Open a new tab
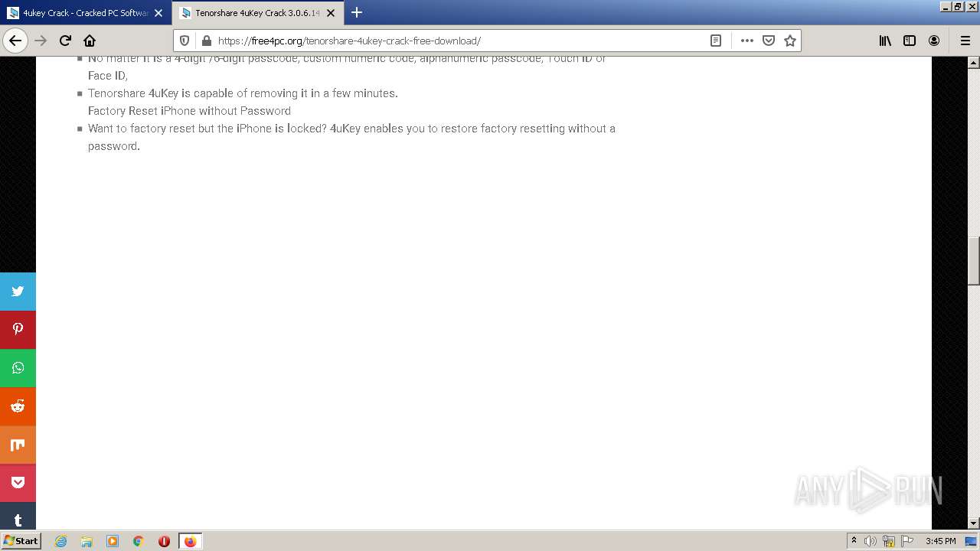Screen dimensions: 980x551 pos(357,12)
